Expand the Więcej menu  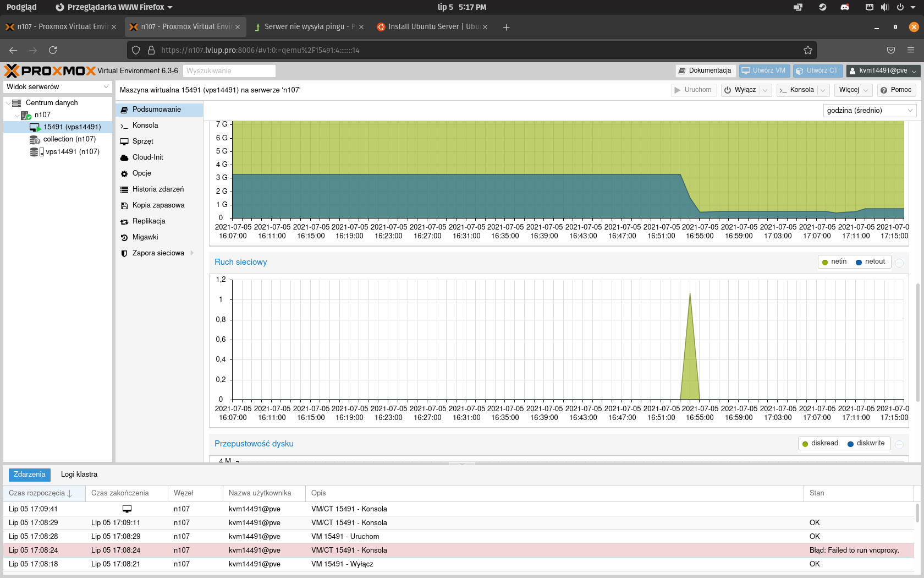(854, 90)
